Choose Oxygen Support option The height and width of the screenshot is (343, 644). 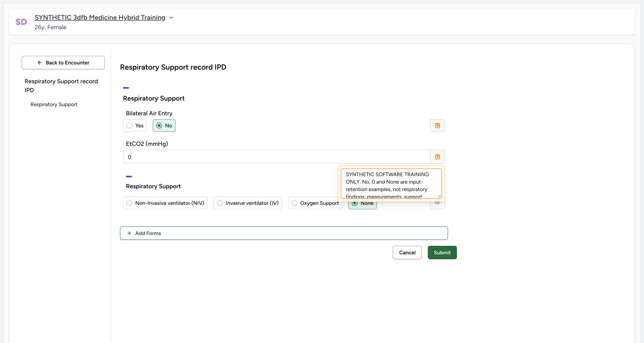coord(315,203)
